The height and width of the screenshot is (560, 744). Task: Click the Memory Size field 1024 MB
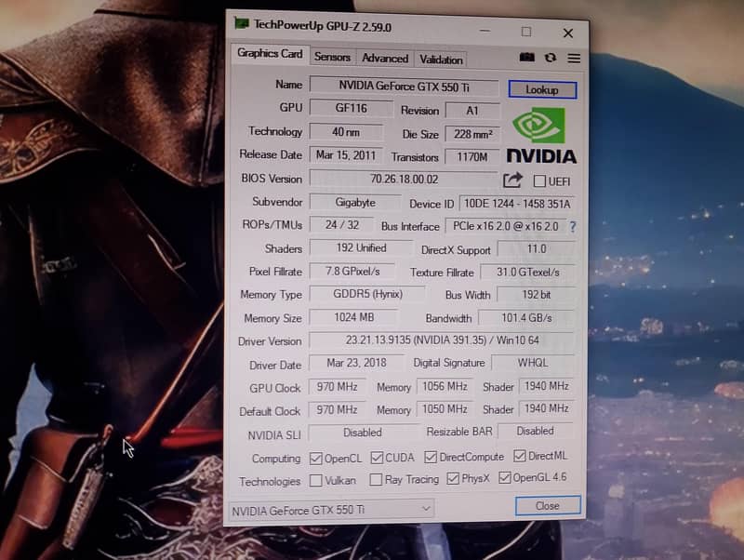pyautogui.click(x=354, y=317)
